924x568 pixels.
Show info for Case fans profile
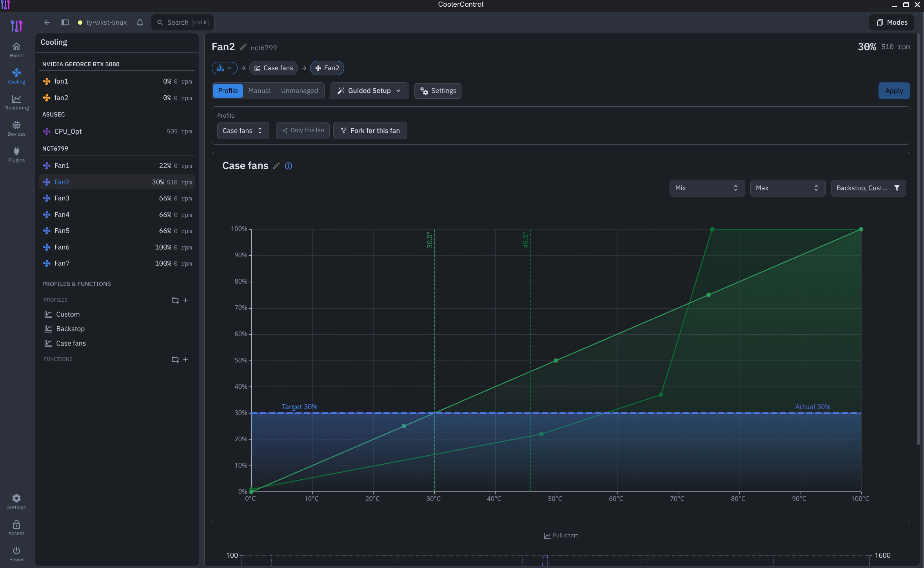point(289,166)
